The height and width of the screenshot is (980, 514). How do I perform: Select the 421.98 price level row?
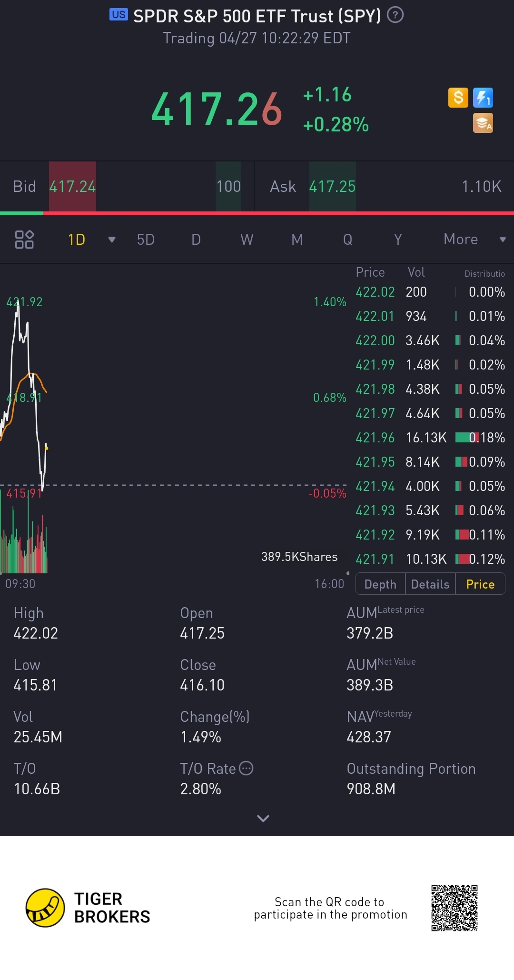430,389
